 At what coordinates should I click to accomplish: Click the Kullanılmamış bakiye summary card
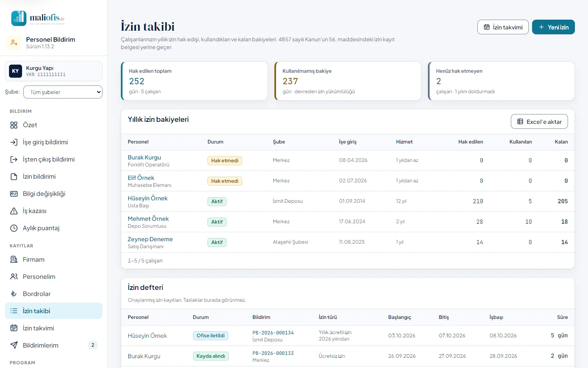pos(348,81)
